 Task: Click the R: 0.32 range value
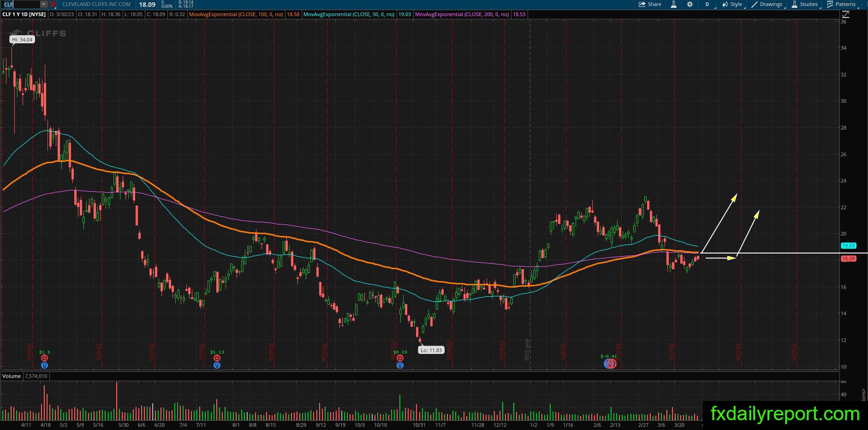177,14
